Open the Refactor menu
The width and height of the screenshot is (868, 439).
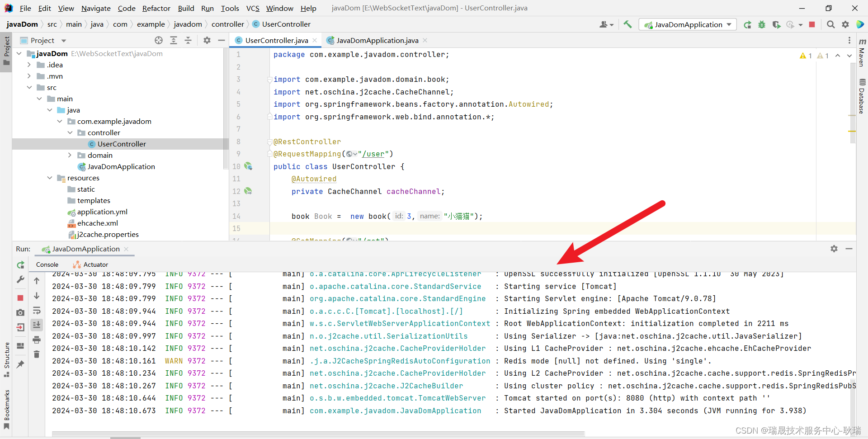[156, 8]
